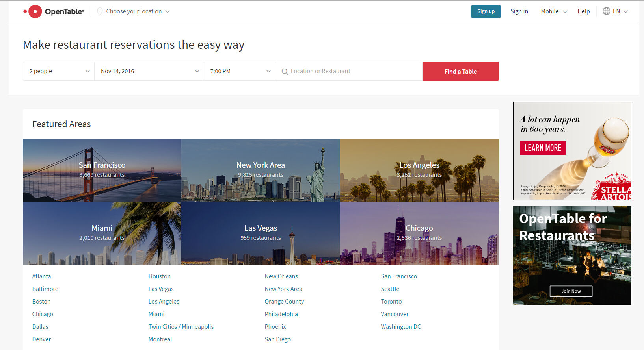Select the Twin Cities / Minneapolis link
The height and width of the screenshot is (350, 644).
pyautogui.click(x=181, y=327)
